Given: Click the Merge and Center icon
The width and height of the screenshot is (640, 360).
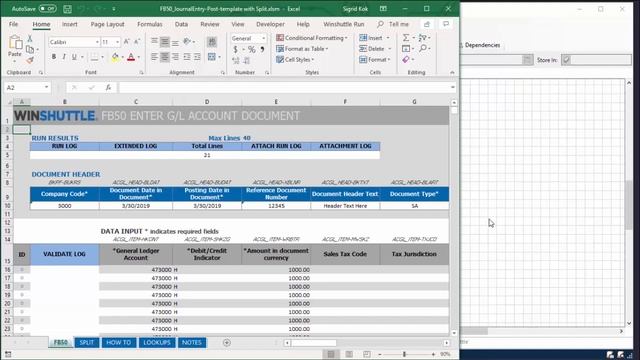Looking at the screenshot, I should pos(211,57).
